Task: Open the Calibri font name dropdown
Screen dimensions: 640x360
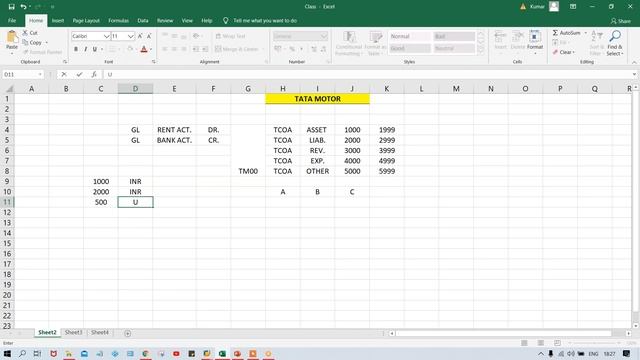Action: [x=107, y=36]
